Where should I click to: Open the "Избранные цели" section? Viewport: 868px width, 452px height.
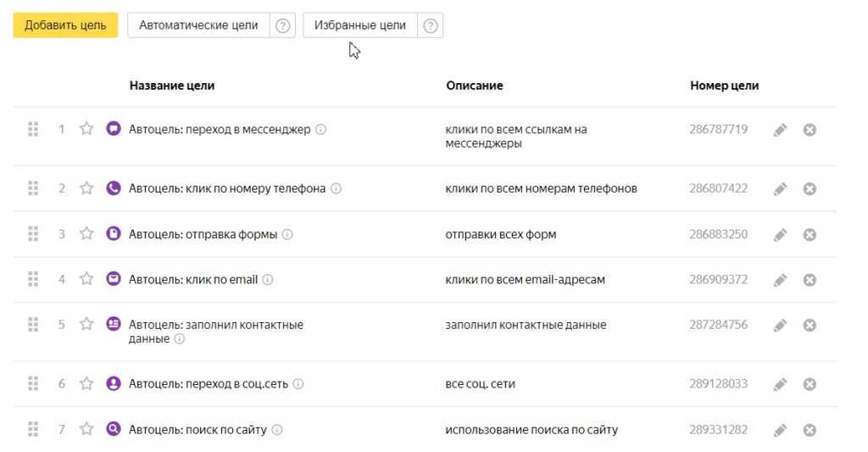point(359,25)
